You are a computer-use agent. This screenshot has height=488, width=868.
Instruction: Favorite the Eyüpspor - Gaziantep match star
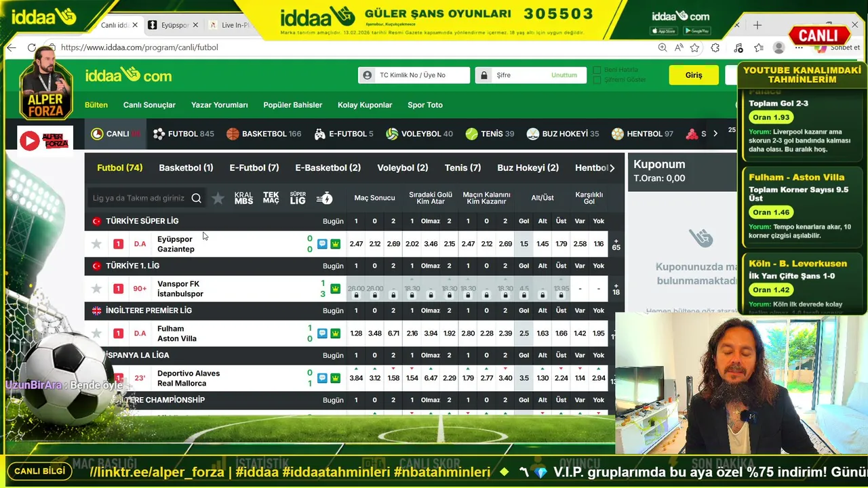click(96, 244)
